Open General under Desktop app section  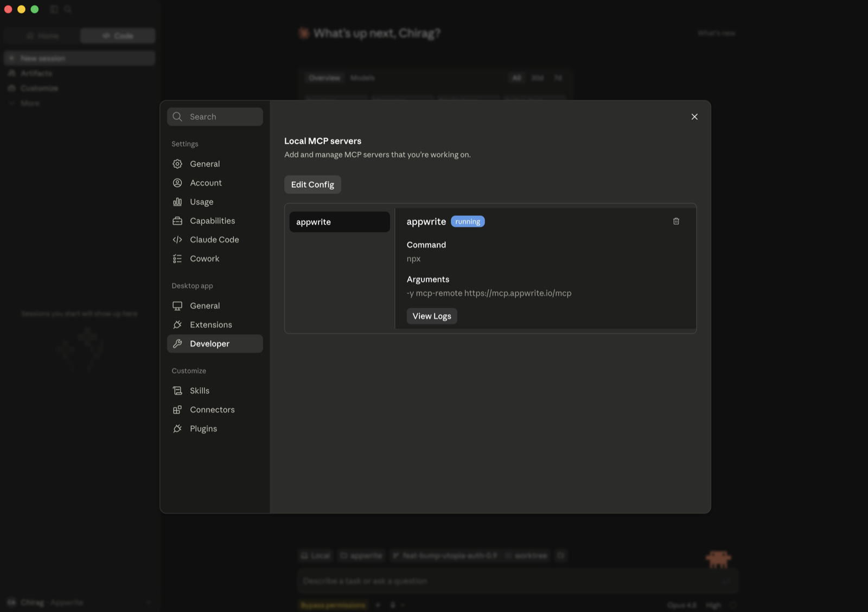click(x=215, y=306)
